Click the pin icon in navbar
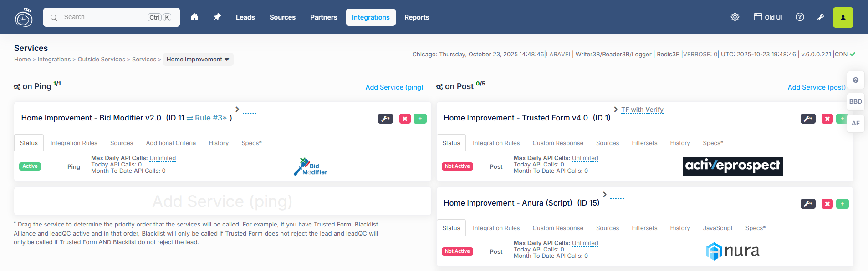The image size is (868, 271). [217, 17]
